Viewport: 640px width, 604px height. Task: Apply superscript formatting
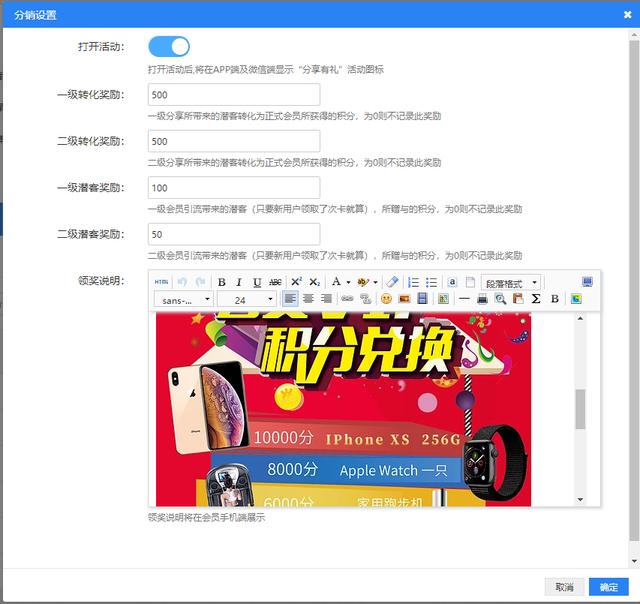296,282
